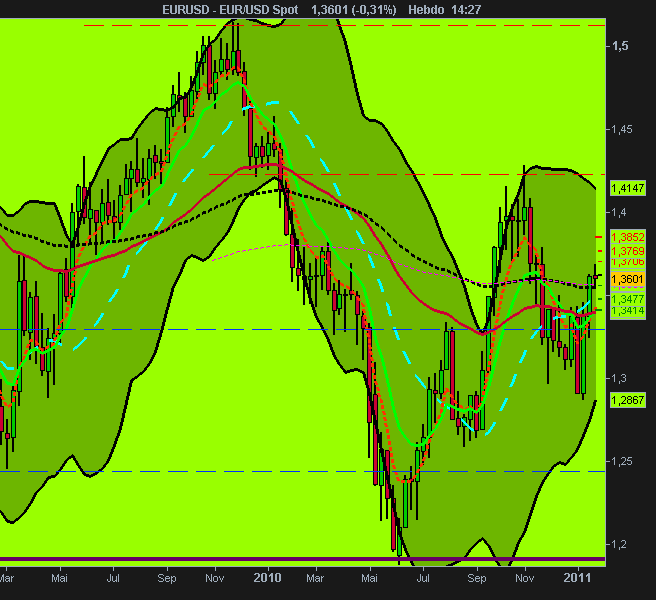Click the 1,3601 (-0,31%) quote in header

pyautogui.click(x=354, y=10)
